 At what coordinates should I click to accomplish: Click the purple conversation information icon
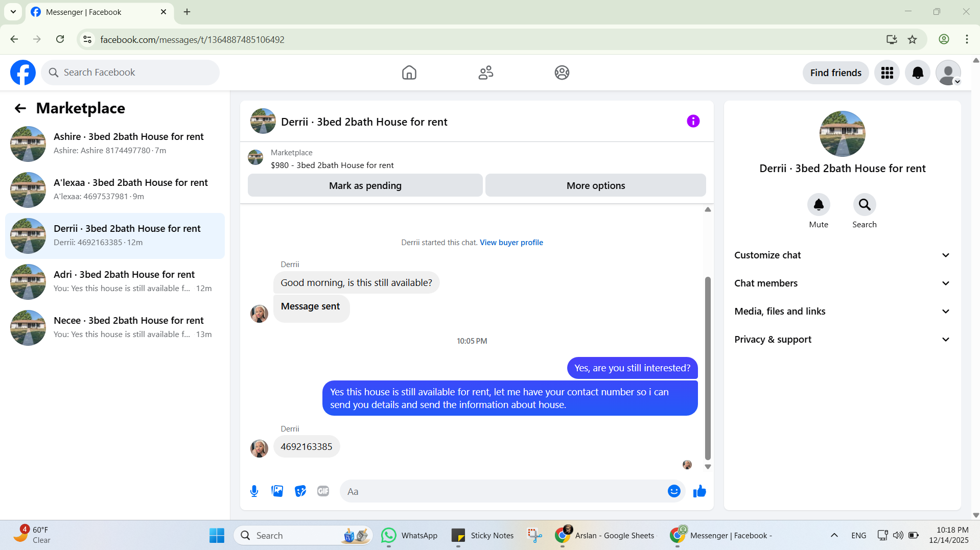tap(693, 121)
